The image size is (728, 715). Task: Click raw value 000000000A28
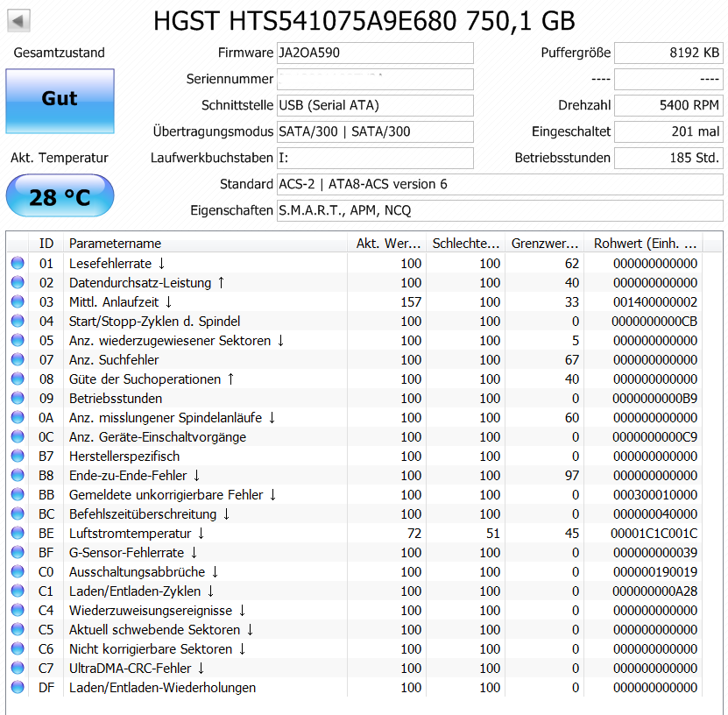click(654, 591)
